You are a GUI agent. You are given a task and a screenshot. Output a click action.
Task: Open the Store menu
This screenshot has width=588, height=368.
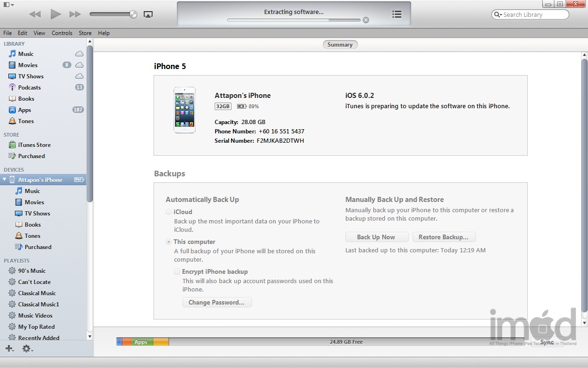point(85,33)
